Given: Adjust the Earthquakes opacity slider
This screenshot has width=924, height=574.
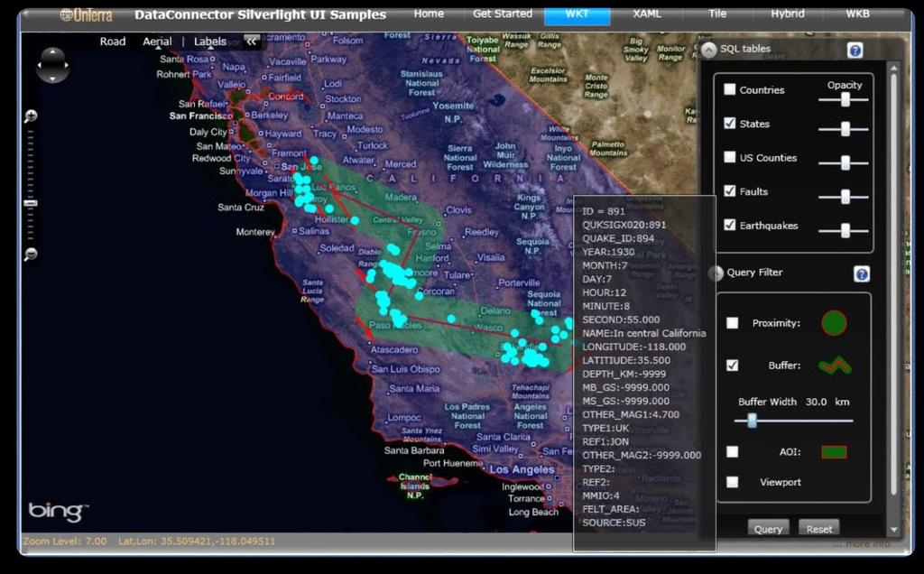Looking at the screenshot, I should [x=845, y=230].
